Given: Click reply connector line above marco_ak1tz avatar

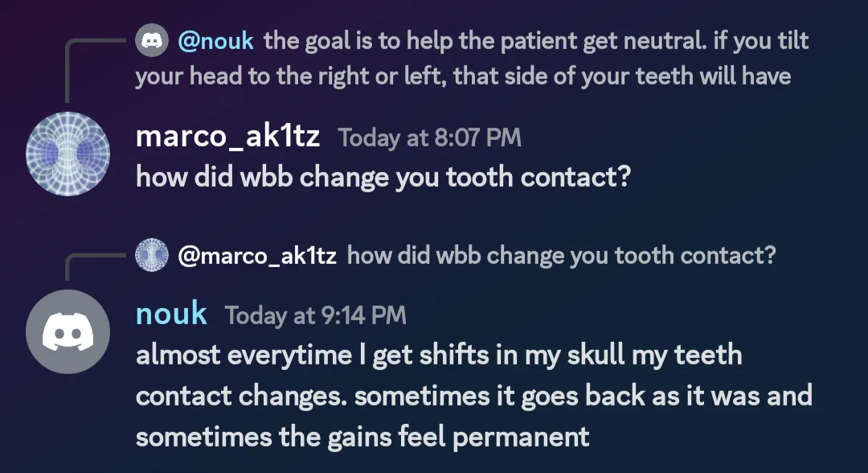Looking at the screenshot, I should pyautogui.click(x=94, y=70).
